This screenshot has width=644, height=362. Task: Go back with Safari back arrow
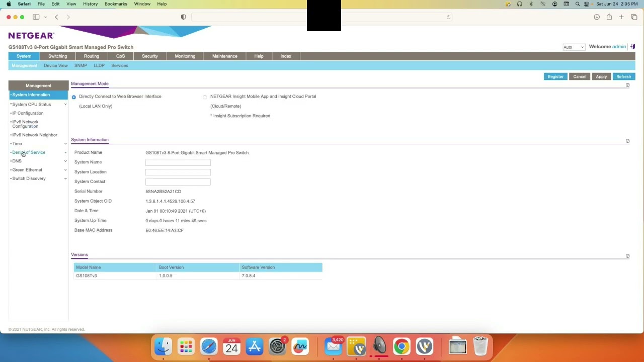pyautogui.click(x=56, y=17)
